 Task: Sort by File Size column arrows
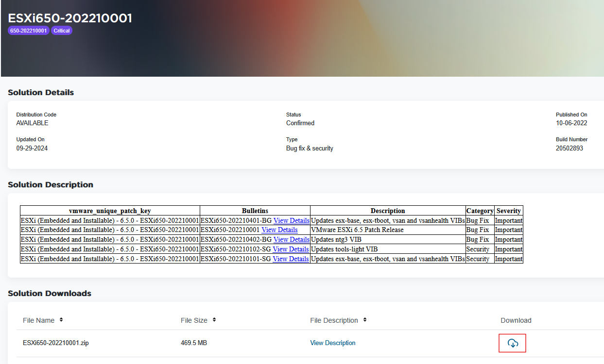click(214, 320)
